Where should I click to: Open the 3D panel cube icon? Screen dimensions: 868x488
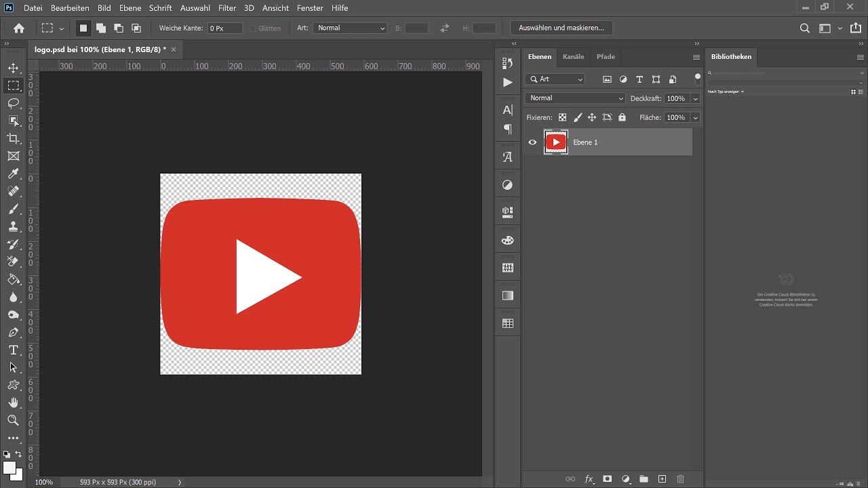pos(508,212)
